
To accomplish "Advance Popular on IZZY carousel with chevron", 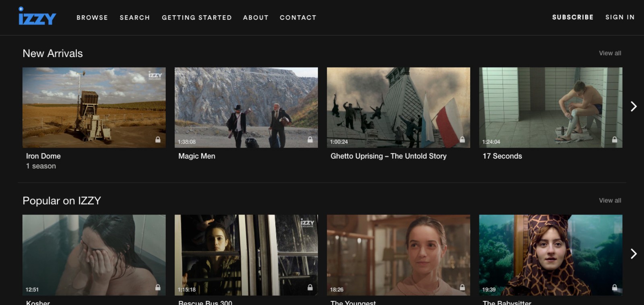I will pyautogui.click(x=634, y=253).
